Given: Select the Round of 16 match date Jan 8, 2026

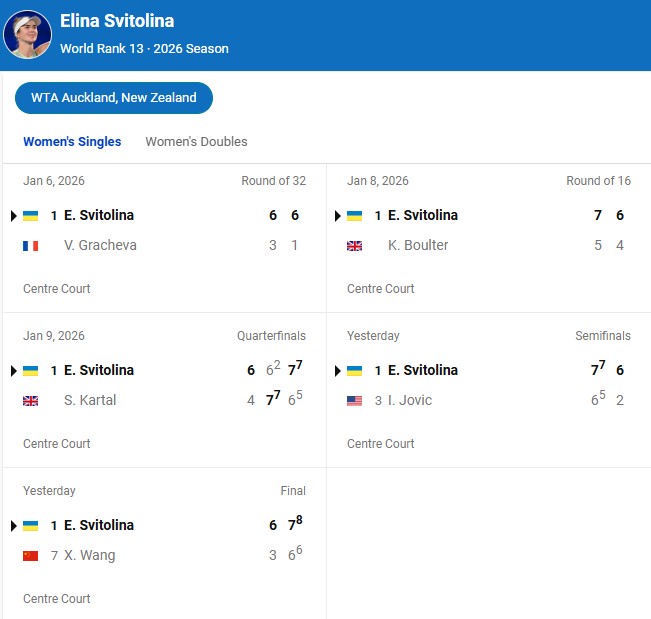Looking at the screenshot, I should (x=378, y=181).
